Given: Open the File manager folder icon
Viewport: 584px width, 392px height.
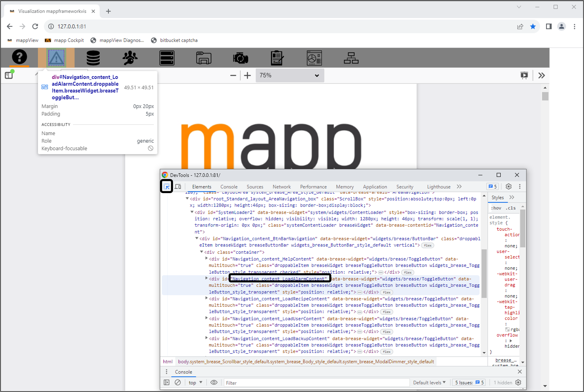Looking at the screenshot, I should tap(204, 58).
